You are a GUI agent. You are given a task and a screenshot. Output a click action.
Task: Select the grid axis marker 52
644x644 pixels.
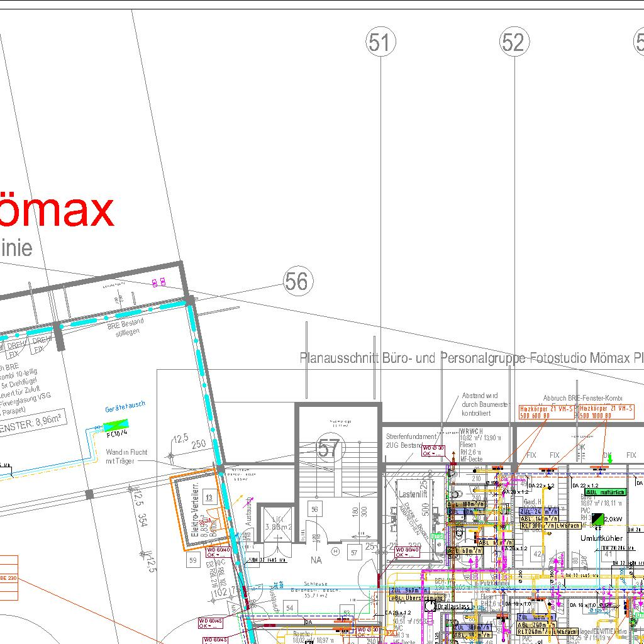tap(513, 43)
